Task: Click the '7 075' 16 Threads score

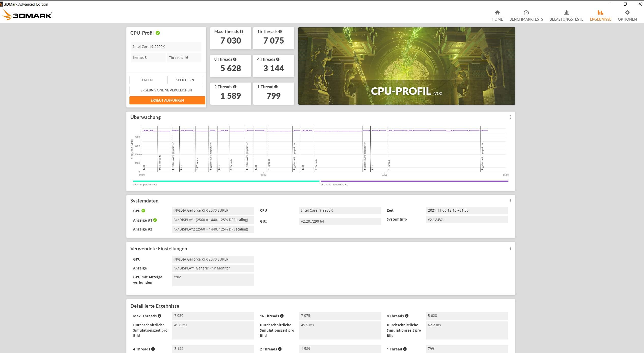Action: pyautogui.click(x=274, y=40)
